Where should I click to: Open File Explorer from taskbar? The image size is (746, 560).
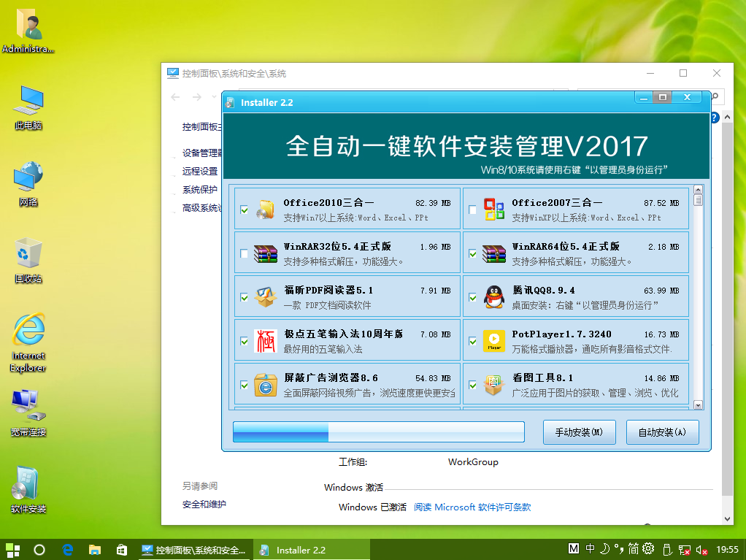[95, 550]
